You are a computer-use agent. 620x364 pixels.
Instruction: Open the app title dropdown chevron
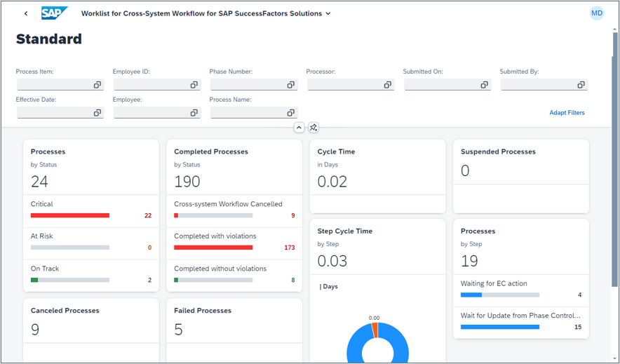coord(328,13)
